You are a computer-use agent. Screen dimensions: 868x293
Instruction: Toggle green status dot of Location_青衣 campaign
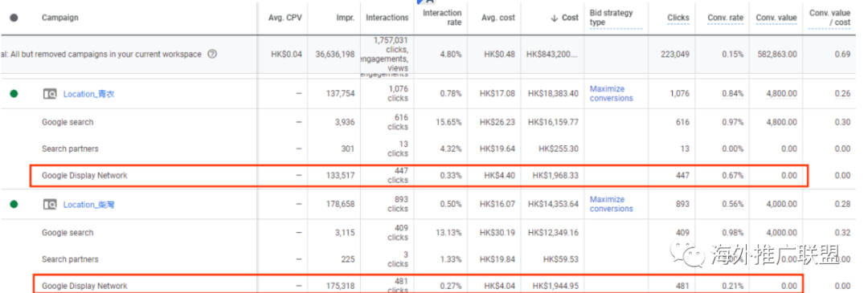pyautogui.click(x=14, y=93)
